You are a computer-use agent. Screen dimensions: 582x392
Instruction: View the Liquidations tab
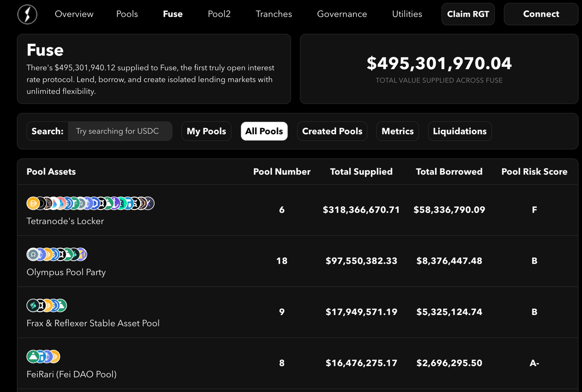point(460,131)
